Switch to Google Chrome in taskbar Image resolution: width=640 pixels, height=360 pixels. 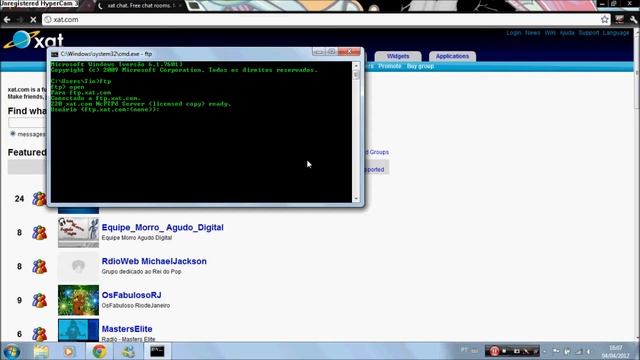99,351
